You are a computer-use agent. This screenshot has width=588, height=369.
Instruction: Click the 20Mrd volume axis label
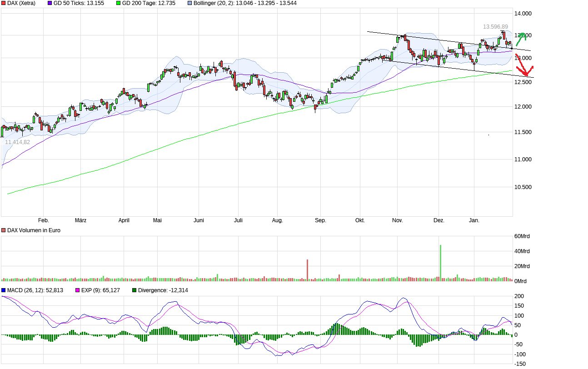(x=522, y=266)
